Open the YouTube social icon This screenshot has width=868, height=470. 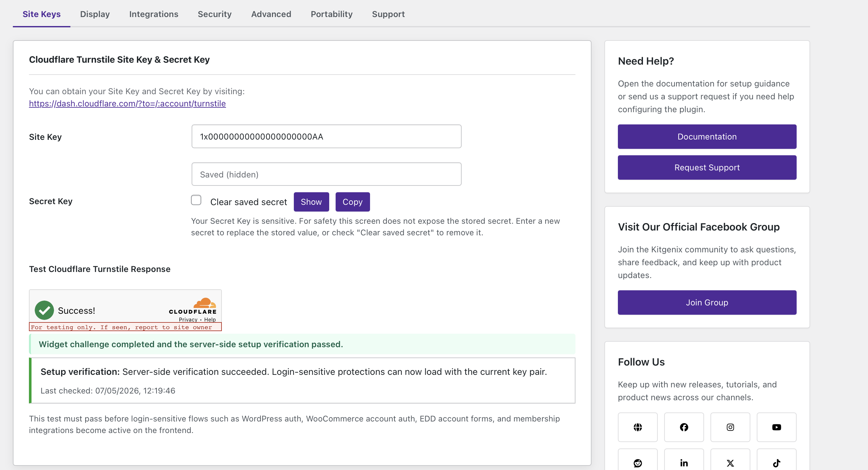point(776,427)
